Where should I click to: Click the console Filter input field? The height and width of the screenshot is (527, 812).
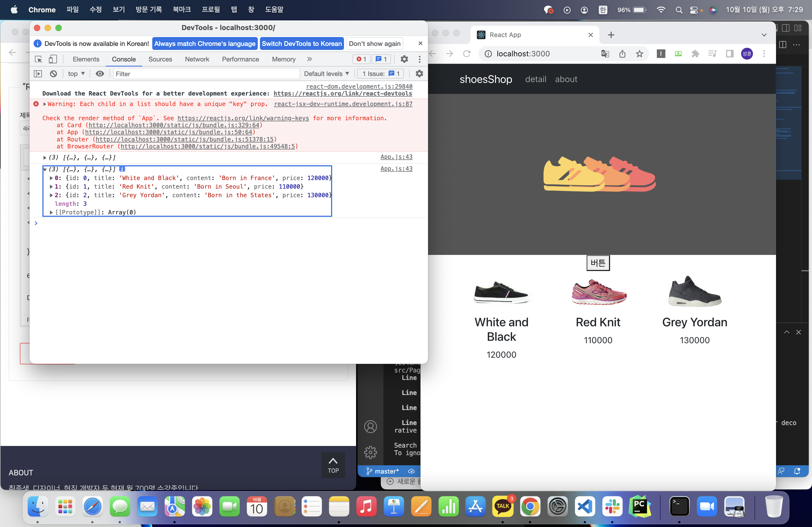pos(206,74)
